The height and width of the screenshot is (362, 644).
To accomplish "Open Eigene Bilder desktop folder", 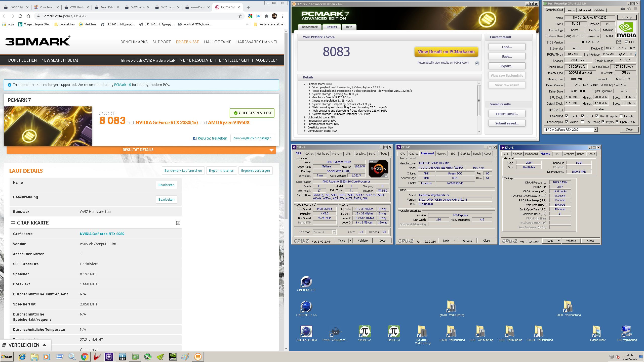I will (x=598, y=333).
